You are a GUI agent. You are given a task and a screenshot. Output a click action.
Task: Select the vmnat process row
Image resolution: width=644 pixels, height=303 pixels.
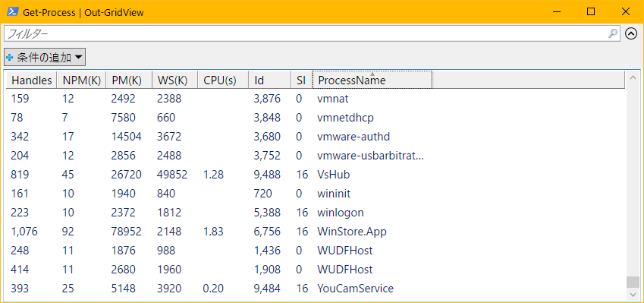316,99
